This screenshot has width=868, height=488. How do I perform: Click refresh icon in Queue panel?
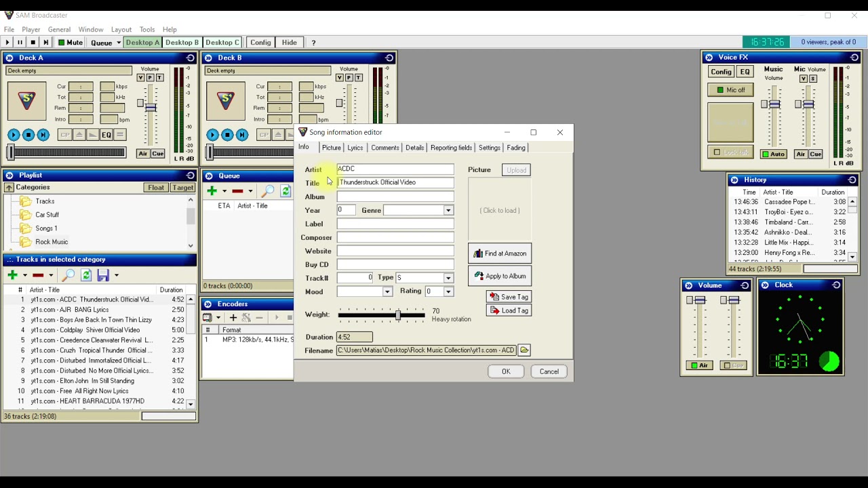coord(285,191)
